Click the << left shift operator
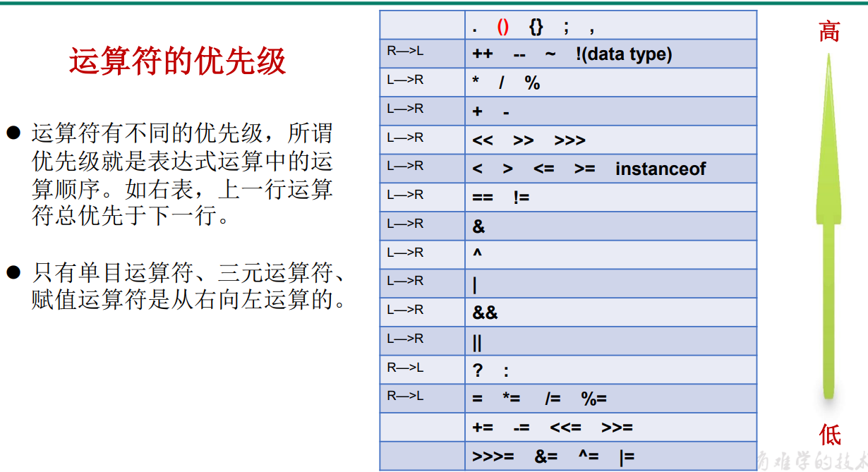868x472 pixels. [x=483, y=140]
